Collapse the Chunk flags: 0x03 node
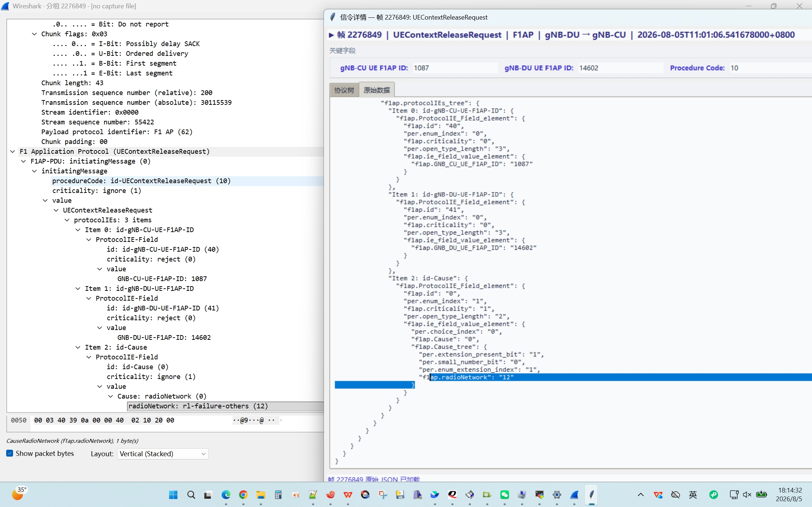This screenshot has width=812, height=507. [x=34, y=34]
